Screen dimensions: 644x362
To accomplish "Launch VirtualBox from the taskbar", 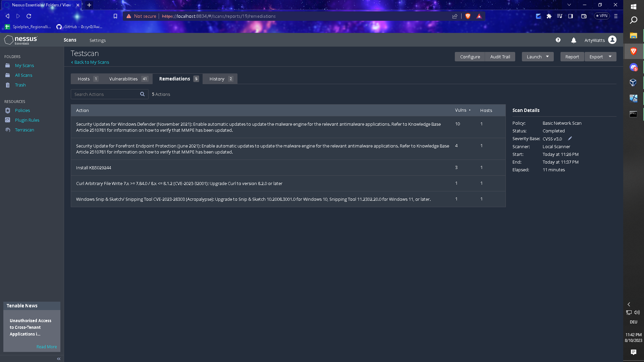I will (x=633, y=82).
